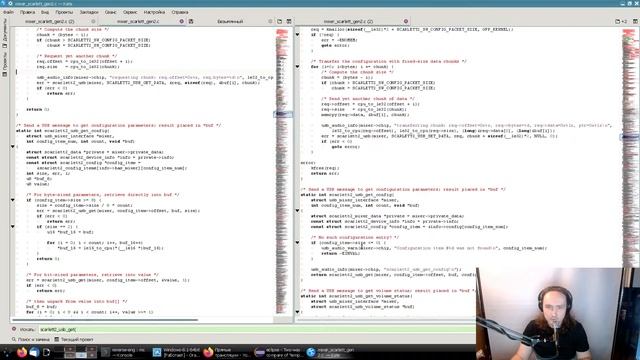Open the blue mail application taskbar icon

34,352
